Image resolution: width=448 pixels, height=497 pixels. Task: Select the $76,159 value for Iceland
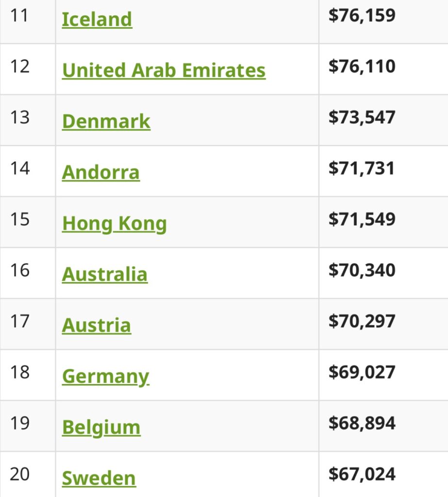(x=362, y=16)
